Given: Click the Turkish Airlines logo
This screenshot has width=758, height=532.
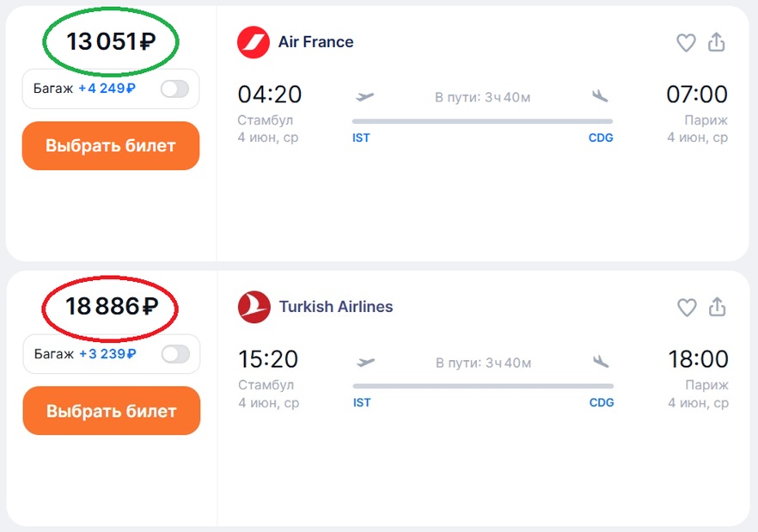Looking at the screenshot, I should [x=254, y=307].
